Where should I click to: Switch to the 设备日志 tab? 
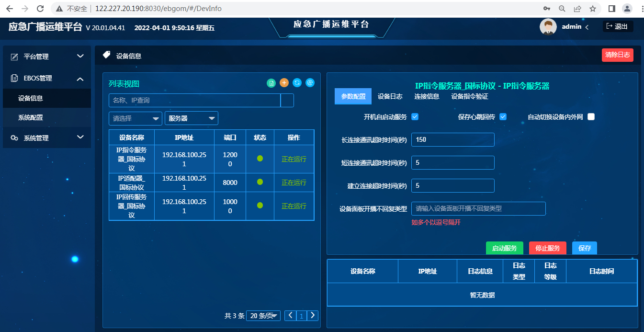click(x=390, y=96)
